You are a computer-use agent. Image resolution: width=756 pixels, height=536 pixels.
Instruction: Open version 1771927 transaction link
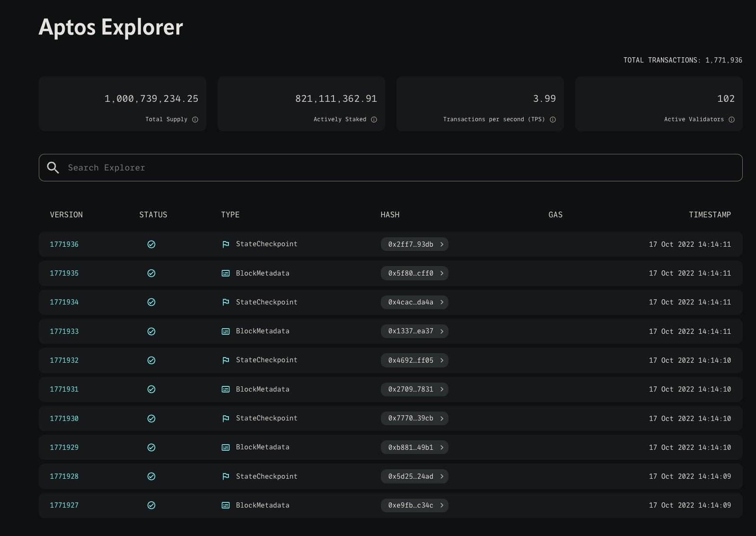(x=64, y=505)
